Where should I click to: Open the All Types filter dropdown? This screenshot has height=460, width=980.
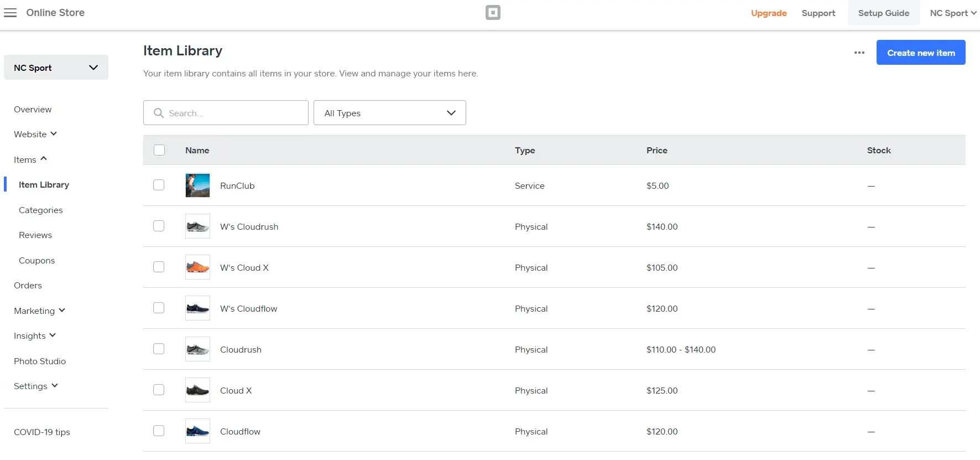[390, 113]
